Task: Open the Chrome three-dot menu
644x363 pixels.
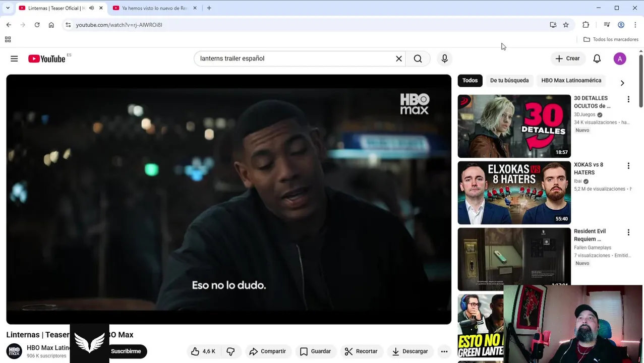Action: click(635, 25)
